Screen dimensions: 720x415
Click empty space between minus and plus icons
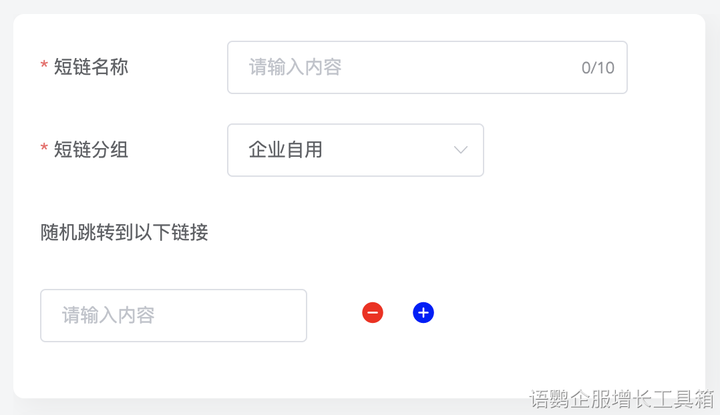point(397,313)
